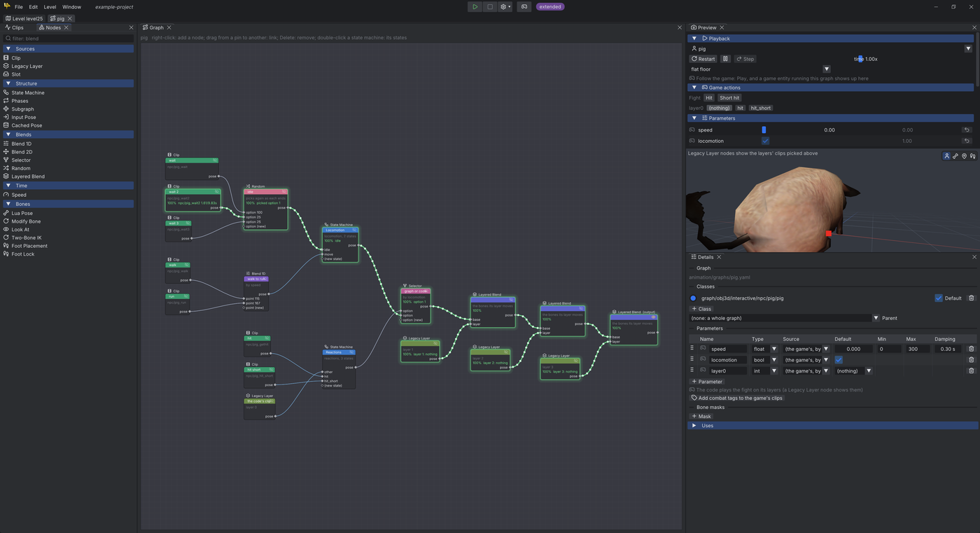Click the footsteps icon in preview viewport
This screenshot has height=533, width=980.
tap(972, 156)
